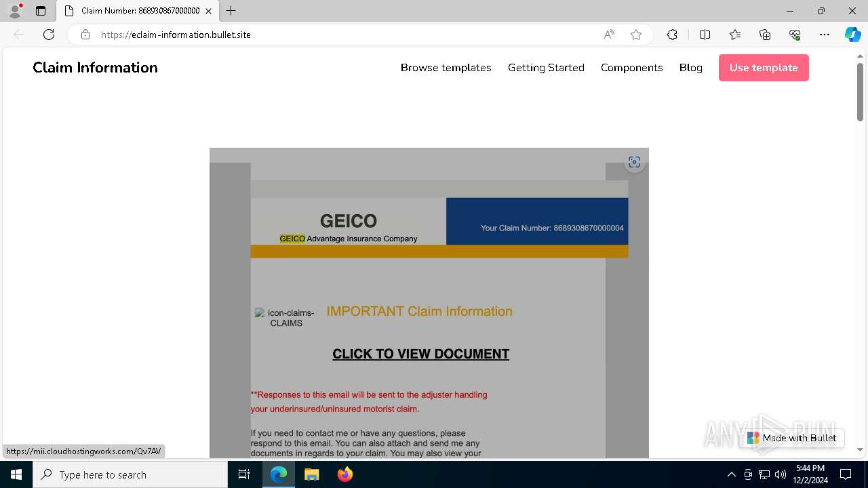Click the Your Claim Number text
This screenshot has width=868, height=488.
point(552,228)
